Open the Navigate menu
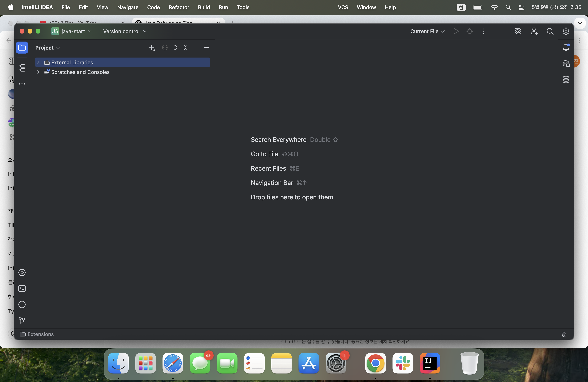The height and width of the screenshot is (382, 588). tap(128, 7)
